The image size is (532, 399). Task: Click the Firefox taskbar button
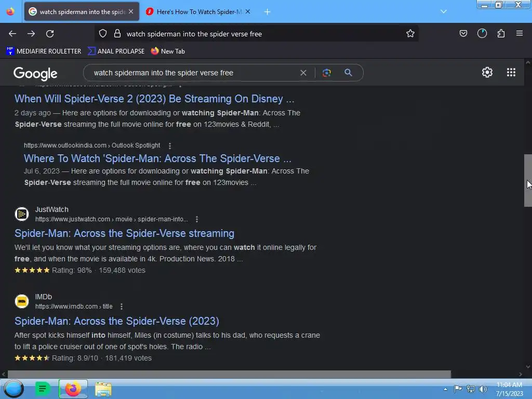[73, 389]
